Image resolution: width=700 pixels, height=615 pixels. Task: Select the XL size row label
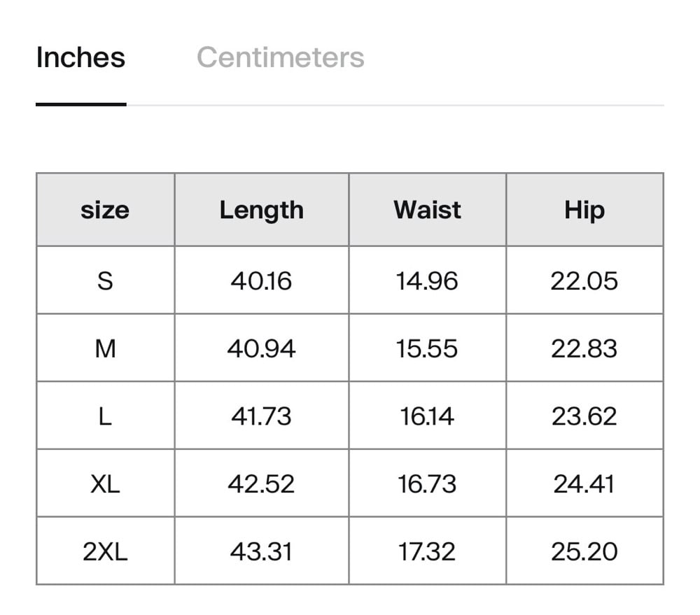click(x=105, y=483)
